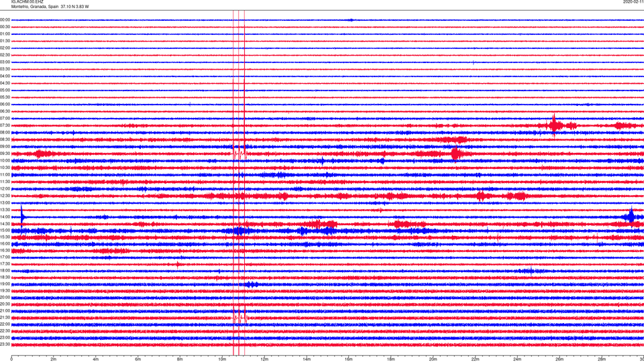
Task: Select the 10m axis tick label
Action: pyautogui.click(x=222, y=359)
